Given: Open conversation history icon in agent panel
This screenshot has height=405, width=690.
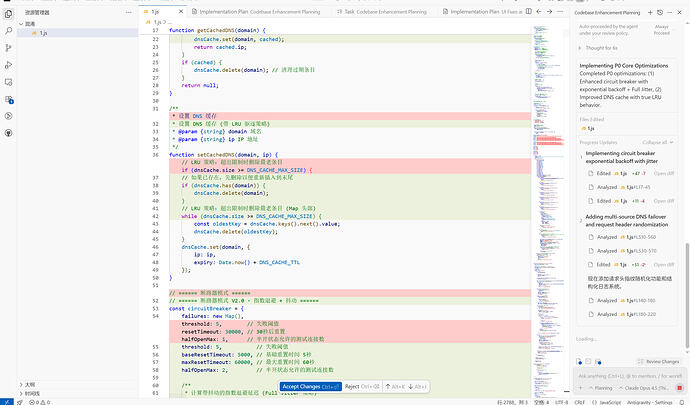Looking at the screenshot, I should pos(660,12).
